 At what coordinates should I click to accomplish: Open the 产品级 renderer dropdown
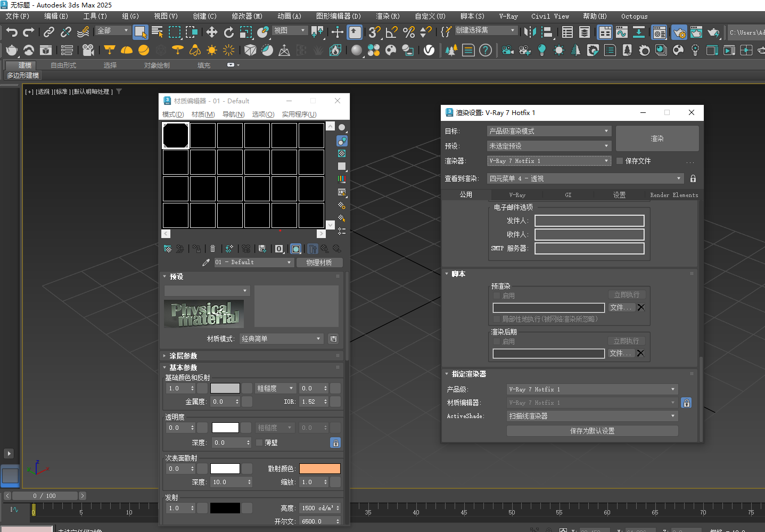[593, 389]
